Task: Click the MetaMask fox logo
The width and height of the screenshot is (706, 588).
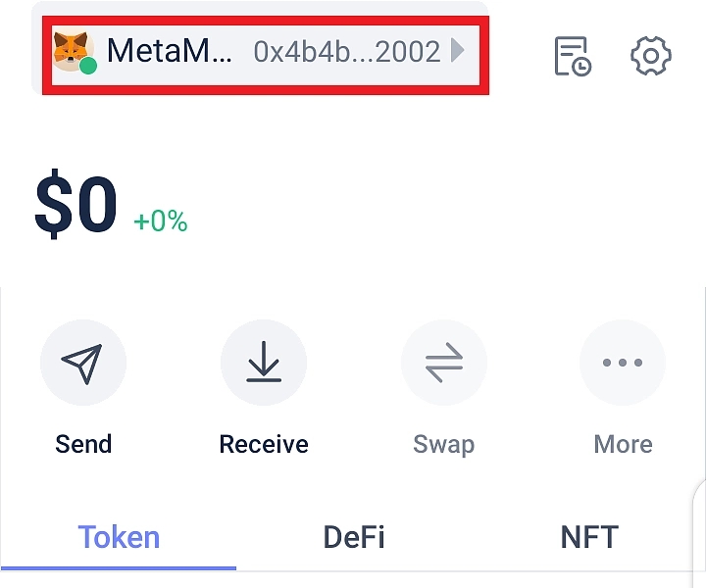Action: (x=71, y=49)
